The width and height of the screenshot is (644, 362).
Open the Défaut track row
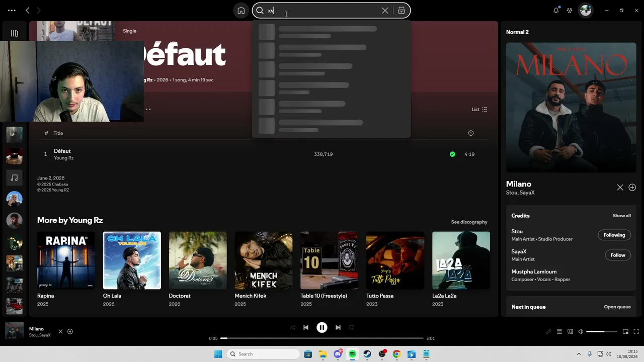click(263, 154)
